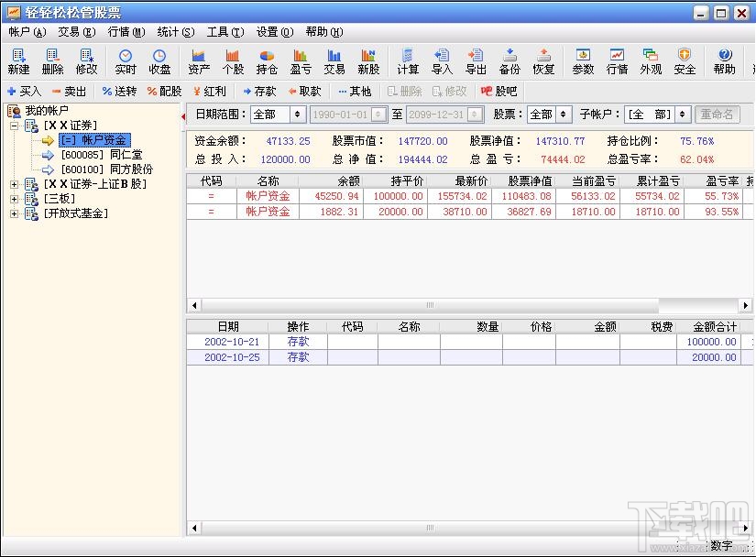Open the 统计(S) menu

click(176, 32)
